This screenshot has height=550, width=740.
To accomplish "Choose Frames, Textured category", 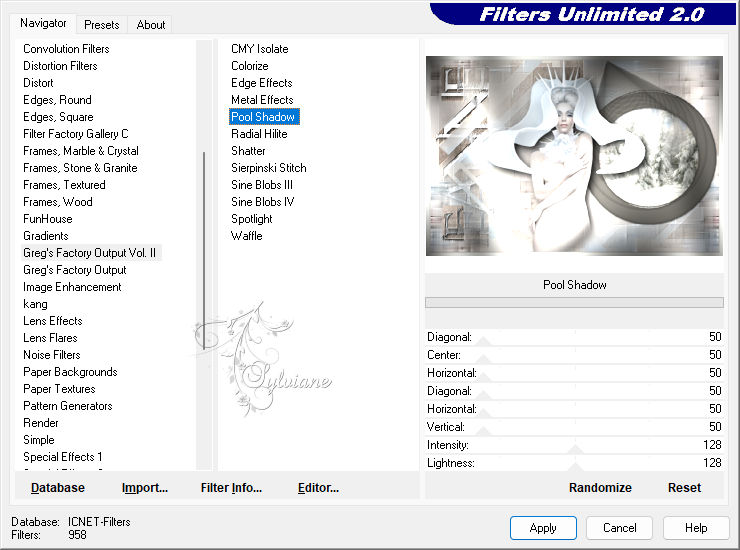I will [64, 185].
